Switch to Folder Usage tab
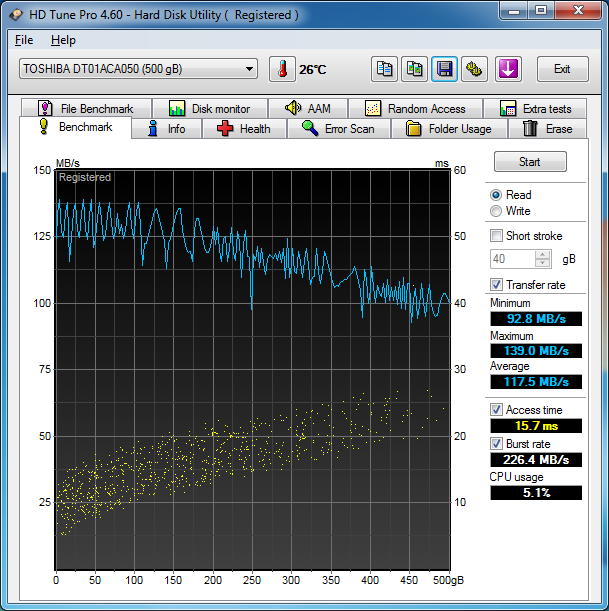 pyautogui.click(x=449, y=129)
